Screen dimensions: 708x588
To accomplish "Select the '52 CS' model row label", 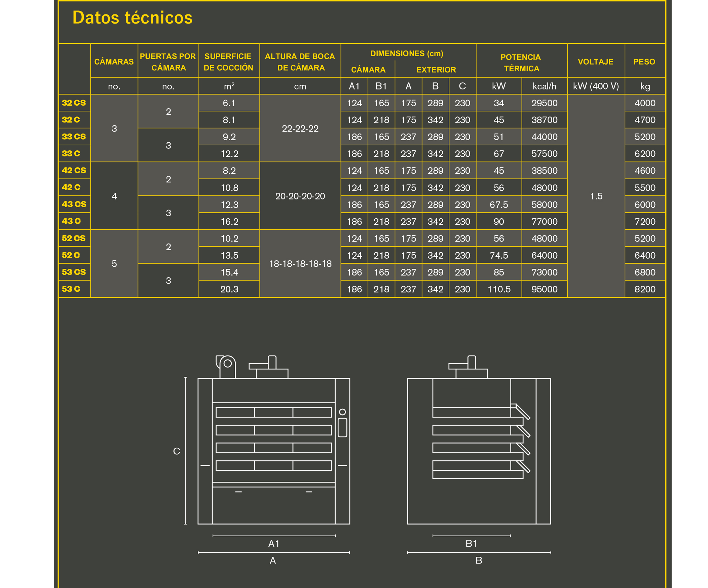I will coord(74,238).
